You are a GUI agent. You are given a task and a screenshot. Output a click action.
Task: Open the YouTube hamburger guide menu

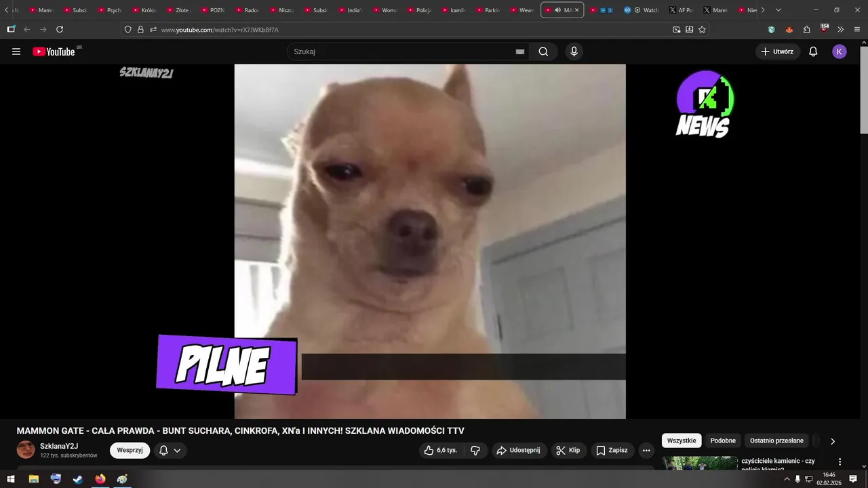16,52
